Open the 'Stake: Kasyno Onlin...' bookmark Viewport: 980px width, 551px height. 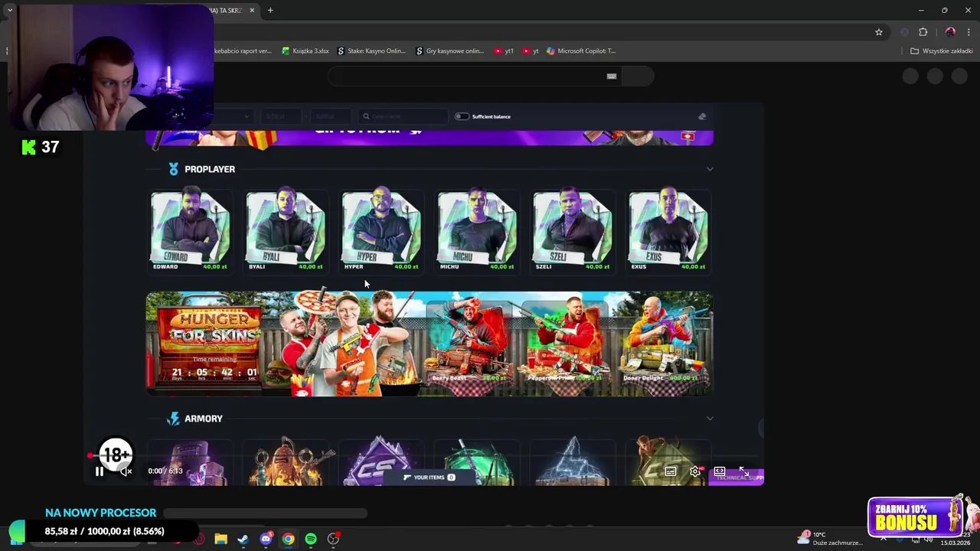371,51
